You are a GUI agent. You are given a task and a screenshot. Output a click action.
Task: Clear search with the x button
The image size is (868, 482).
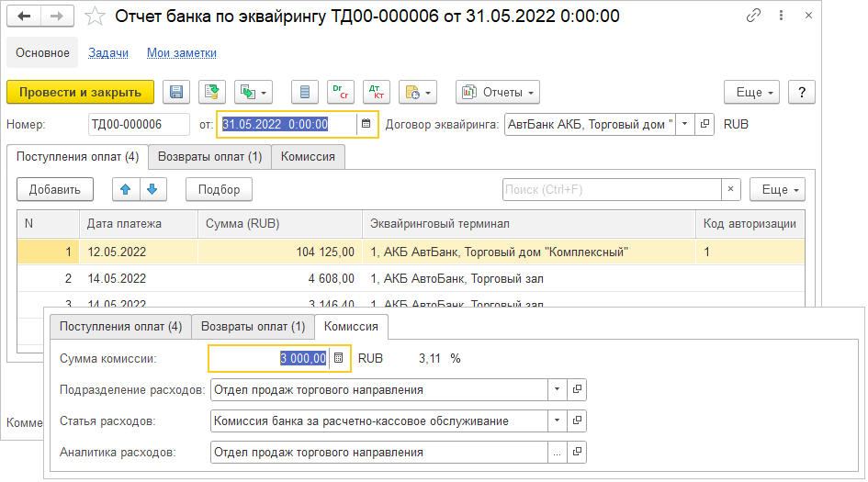click(x=731, y=189)
